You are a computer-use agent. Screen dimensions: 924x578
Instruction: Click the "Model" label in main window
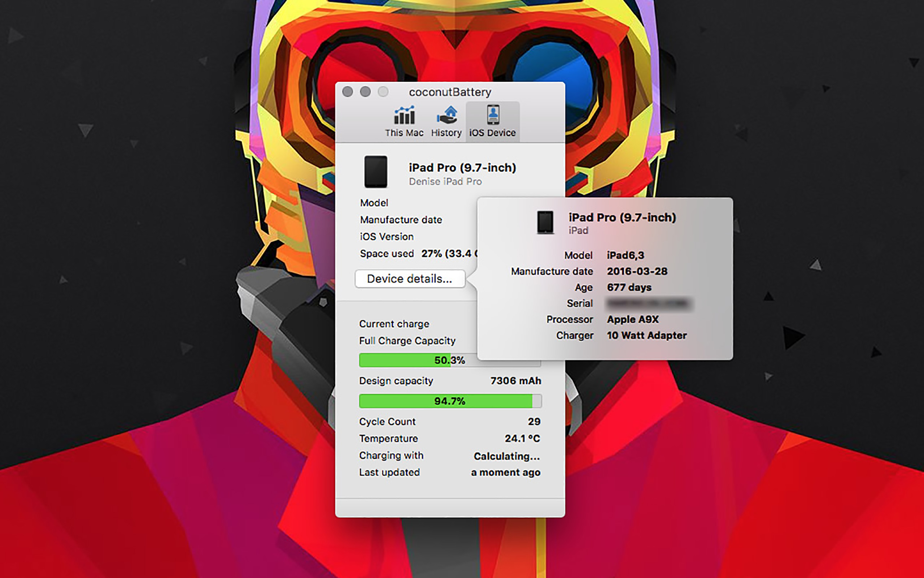374,203
